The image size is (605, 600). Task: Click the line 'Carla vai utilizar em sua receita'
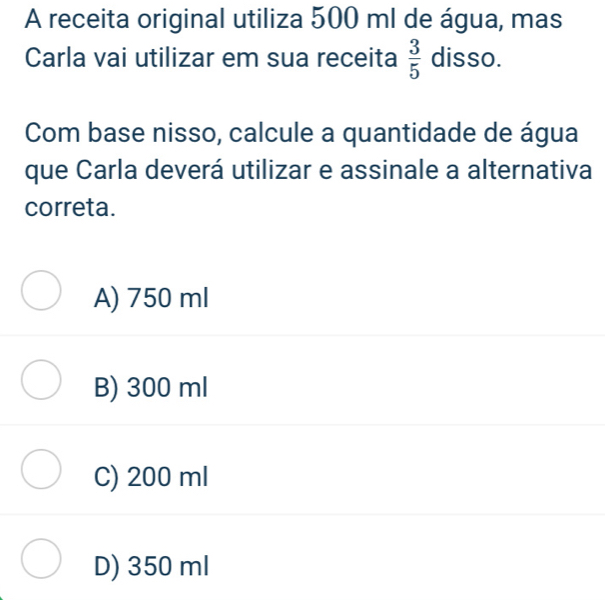tap(211, 58)
